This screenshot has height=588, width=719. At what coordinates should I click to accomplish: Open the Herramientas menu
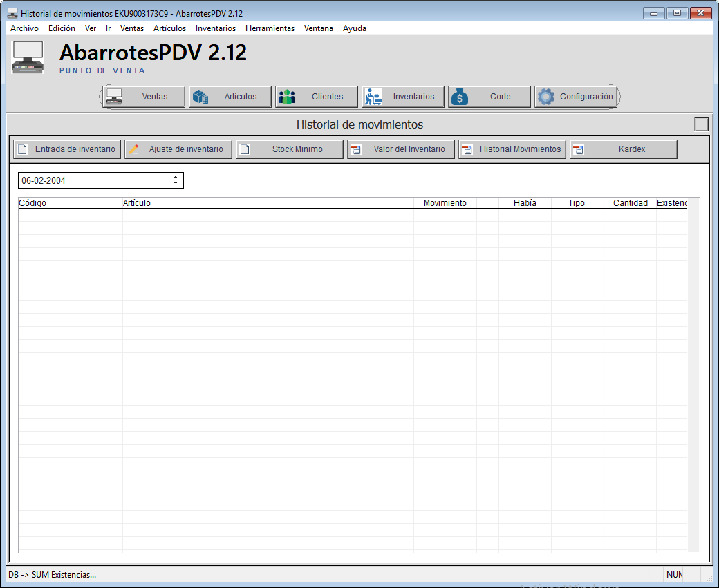tap(270, 28)
